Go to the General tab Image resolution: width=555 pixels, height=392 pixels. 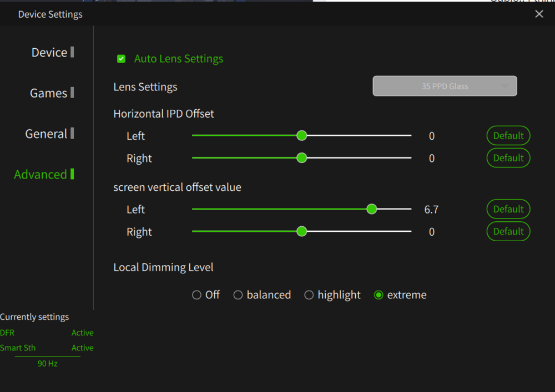pyautogui.click(x=46, y=134)
